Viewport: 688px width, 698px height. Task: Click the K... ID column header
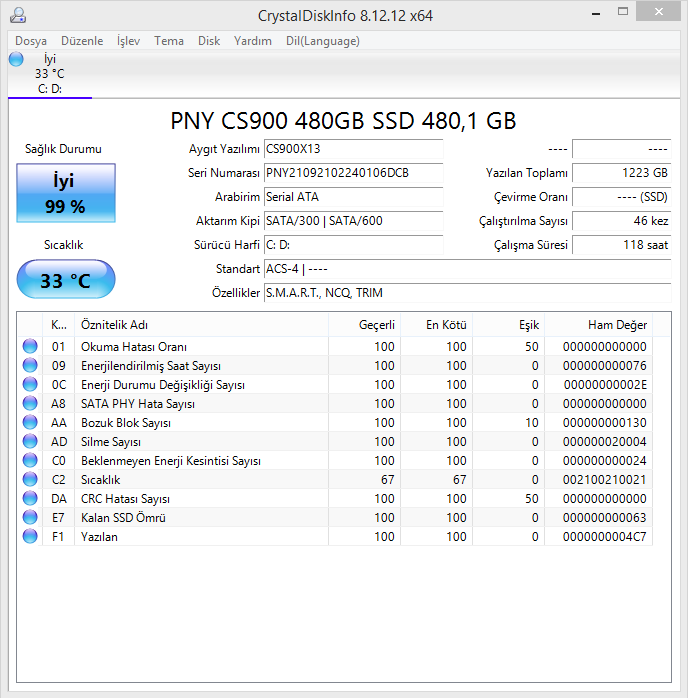tap(58, 325)
